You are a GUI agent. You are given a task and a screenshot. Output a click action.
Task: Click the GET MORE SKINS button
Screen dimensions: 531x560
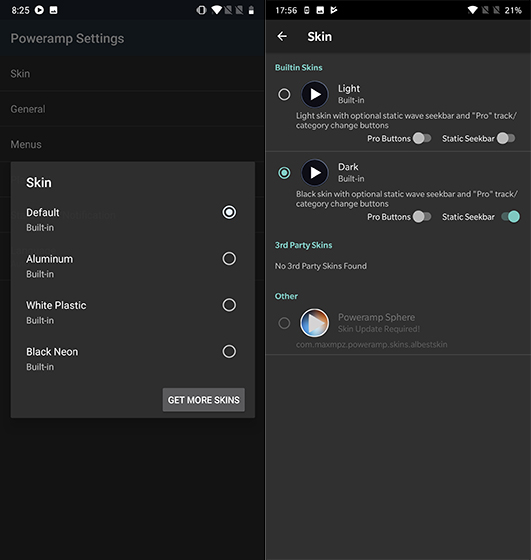coord(204,400)
